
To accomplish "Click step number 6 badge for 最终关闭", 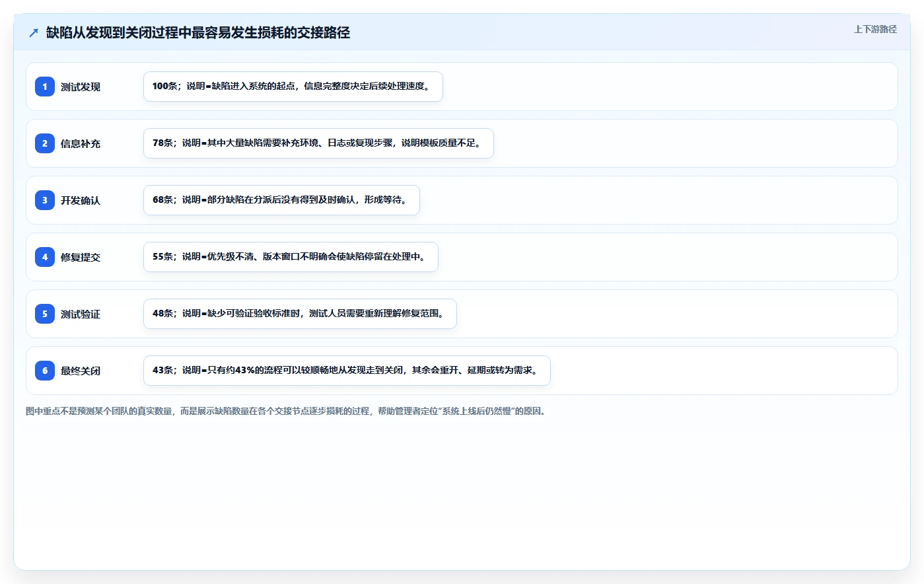I will pyautogui.click(x=45, y=371).
